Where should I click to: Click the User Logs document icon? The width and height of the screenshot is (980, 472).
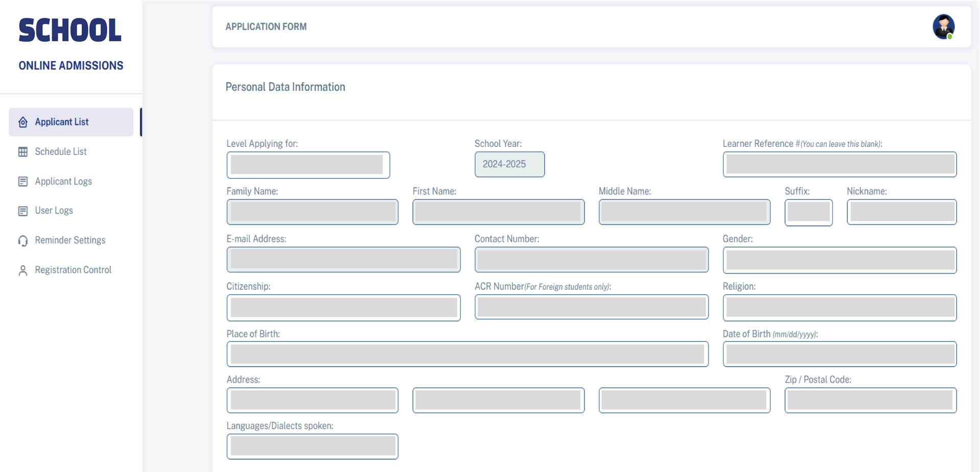(23, 211)
